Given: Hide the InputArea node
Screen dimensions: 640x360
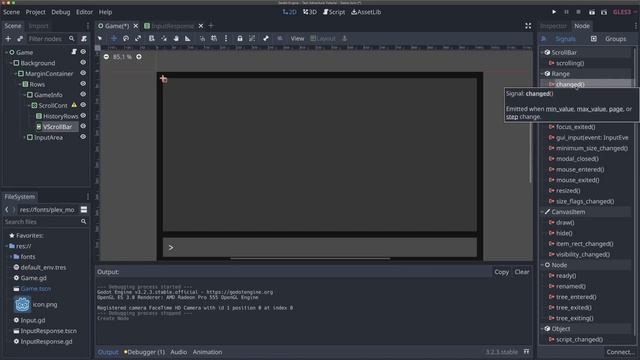Looking at the screenshot, I should pyautogui.click(x=83, y=137).
